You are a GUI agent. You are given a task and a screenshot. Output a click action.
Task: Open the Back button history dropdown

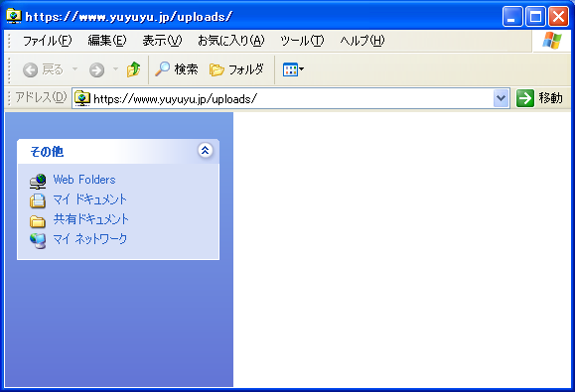74,68
